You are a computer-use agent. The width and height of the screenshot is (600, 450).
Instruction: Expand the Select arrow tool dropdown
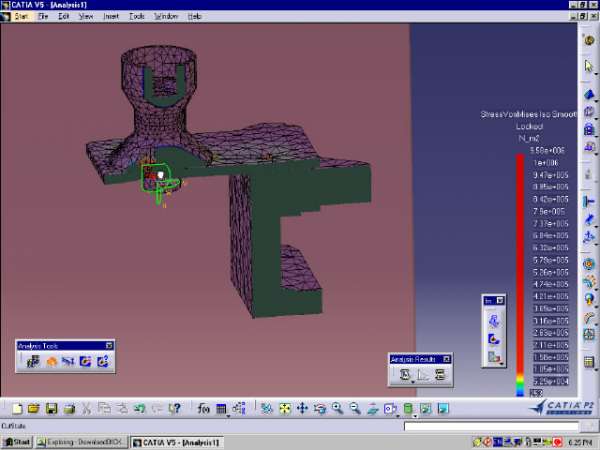[x=595, y=74]
